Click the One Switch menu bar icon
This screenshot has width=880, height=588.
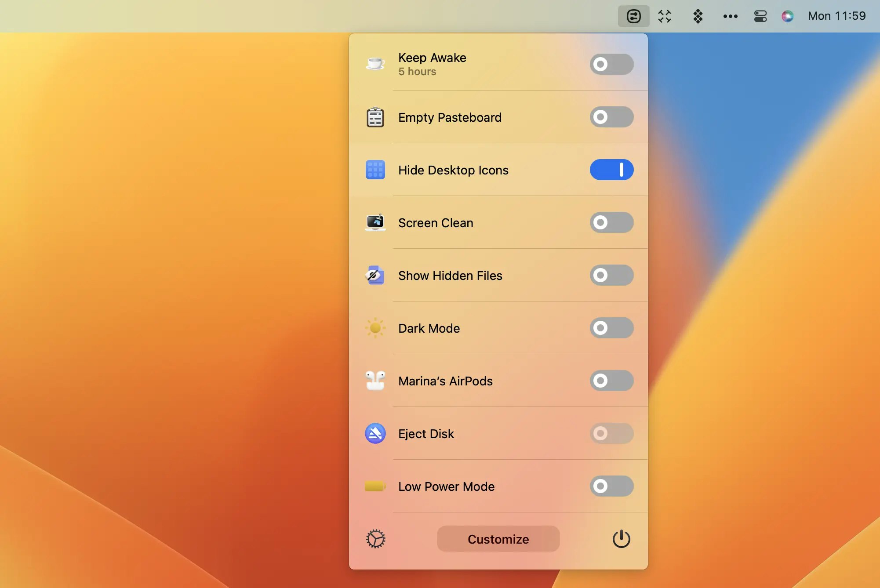click(633, 16)
